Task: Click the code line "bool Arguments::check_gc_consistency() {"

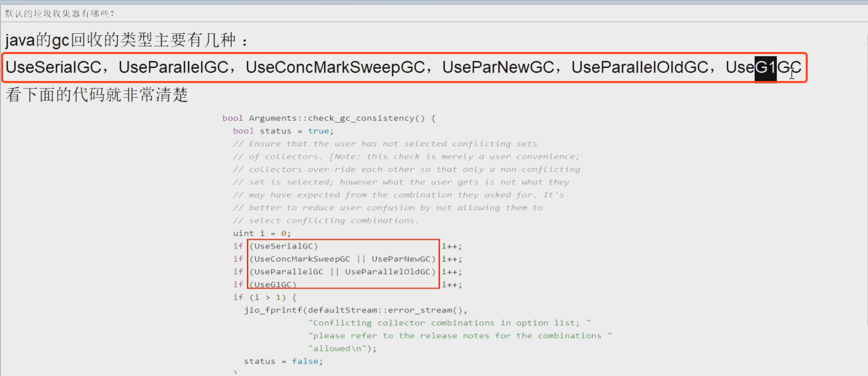Action: tap(329, 118)
